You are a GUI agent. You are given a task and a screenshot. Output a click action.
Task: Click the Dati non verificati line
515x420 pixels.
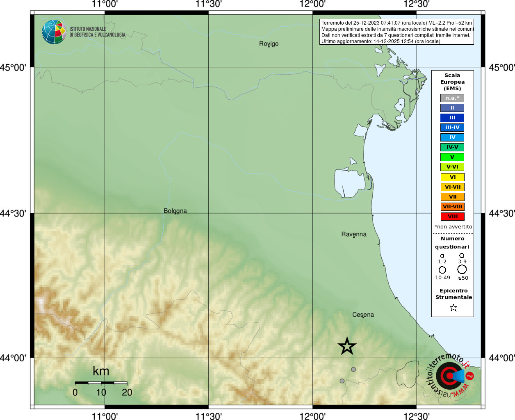pyautogui.click(x=396, y=35)
